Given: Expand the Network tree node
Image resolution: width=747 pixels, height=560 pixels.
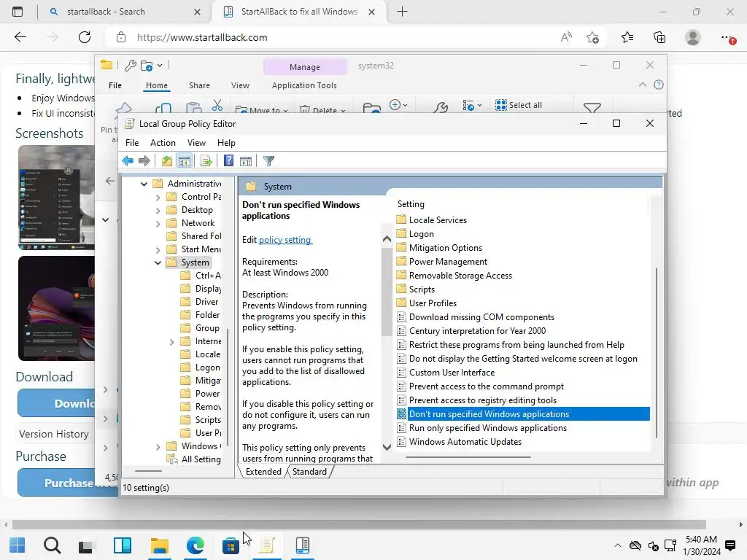Looking at the screenshot, I should 158,223.
